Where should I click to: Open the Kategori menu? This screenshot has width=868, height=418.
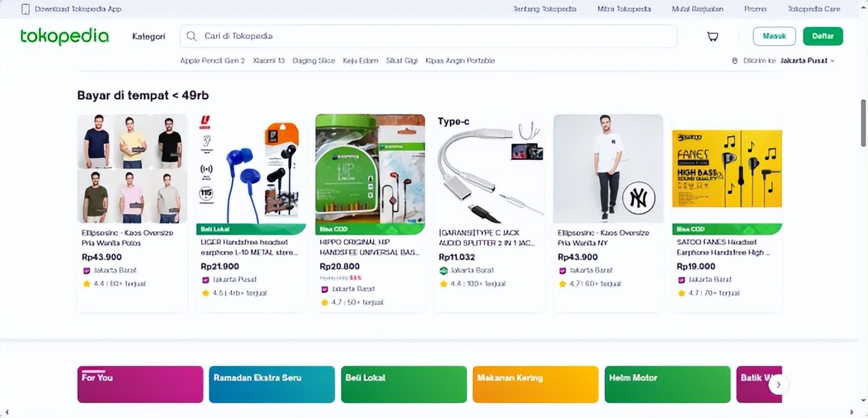(148, 36)
